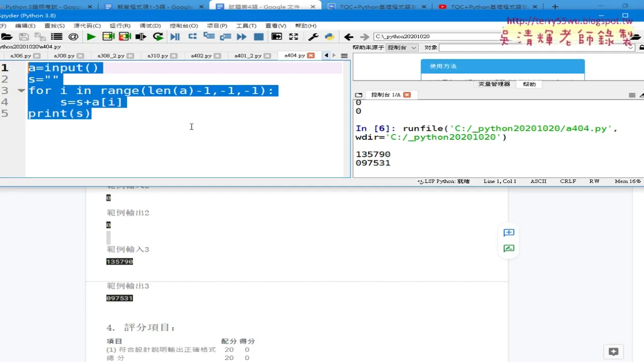Maximize current pane icon
The image size is (644, 362).
coord(277,37)
